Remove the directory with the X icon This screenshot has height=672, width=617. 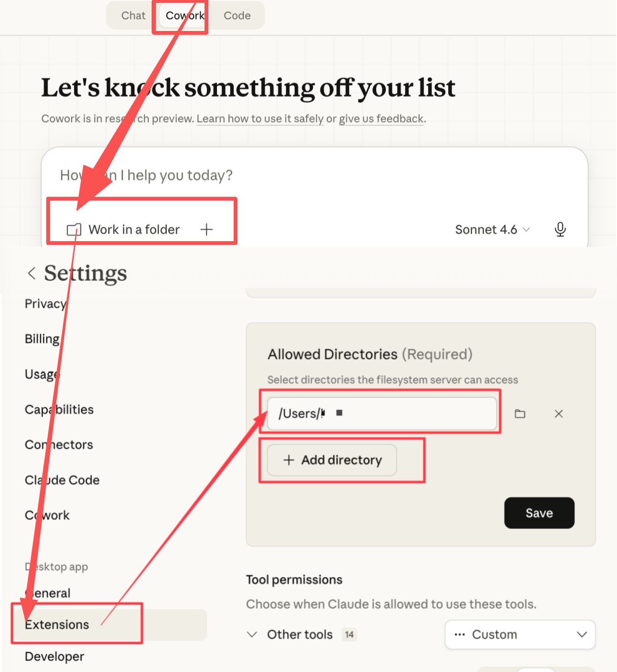[x=559, y=414]
